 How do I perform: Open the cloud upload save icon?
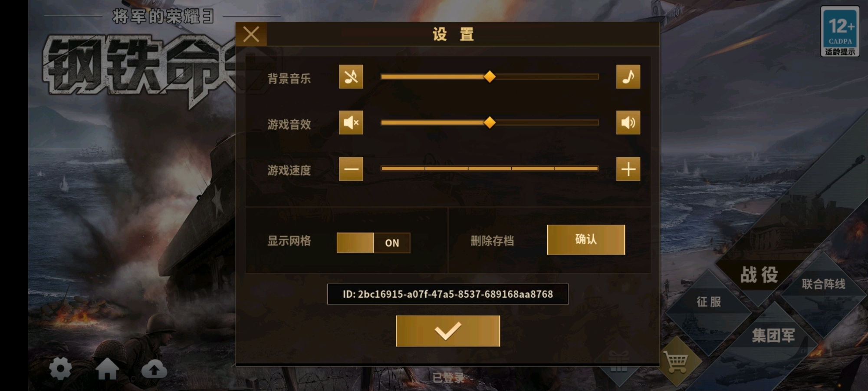(154, 369)
